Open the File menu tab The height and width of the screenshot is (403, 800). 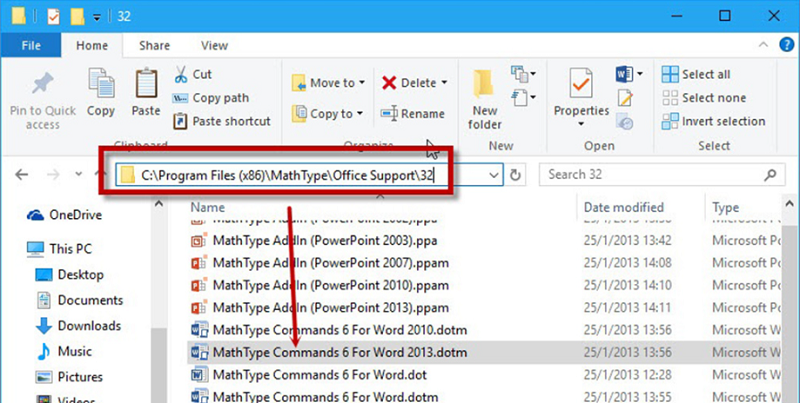click(x=31, y=45)
